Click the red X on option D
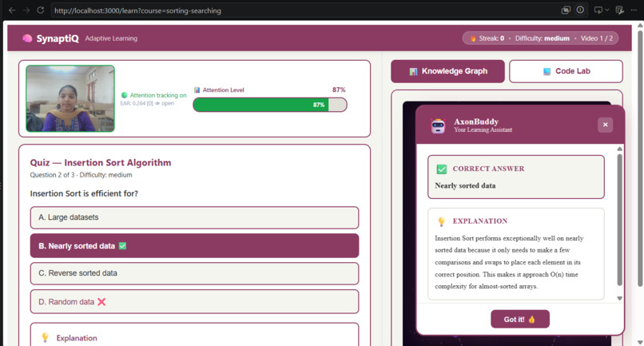644x346 pixels. pos(101,301)
